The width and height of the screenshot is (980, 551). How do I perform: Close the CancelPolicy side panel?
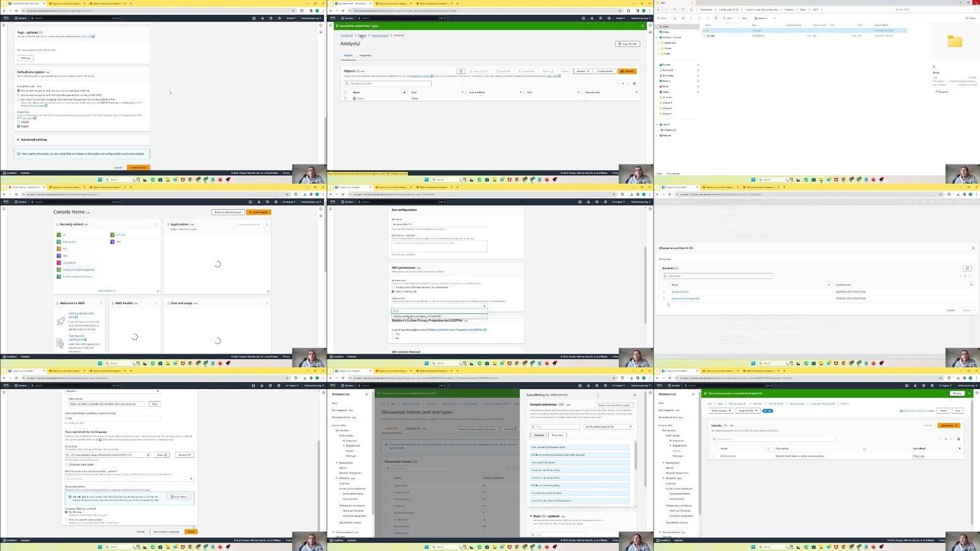click(x=635, y=395)
